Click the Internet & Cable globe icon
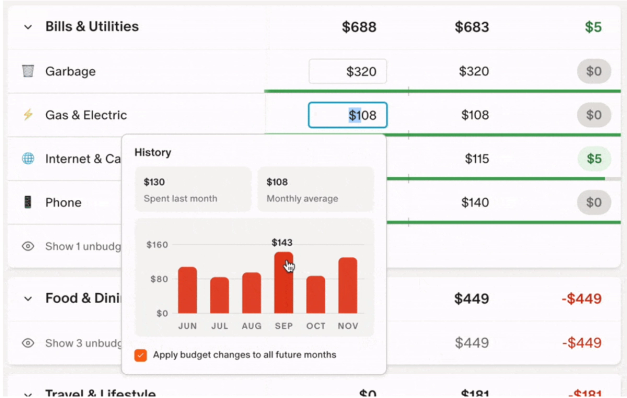Screen dimensions: 627x398 click(28, 158)
